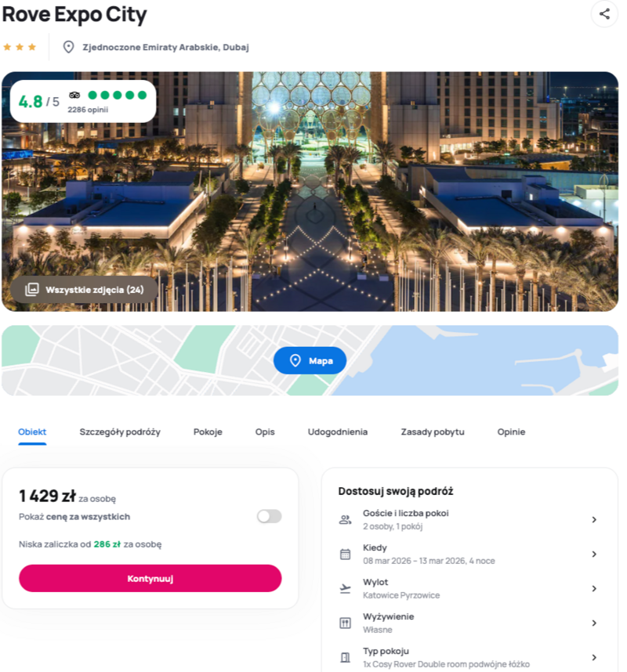627x672 pixels.
Task: Expand the Wyżywienie chevron arrow
Action: click(594, 623)
